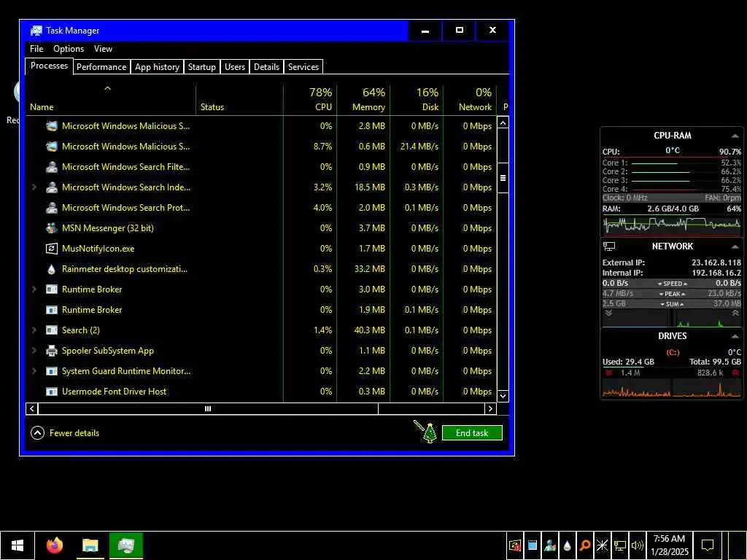Click the Task Manager taskbar button

click(125, 545)
